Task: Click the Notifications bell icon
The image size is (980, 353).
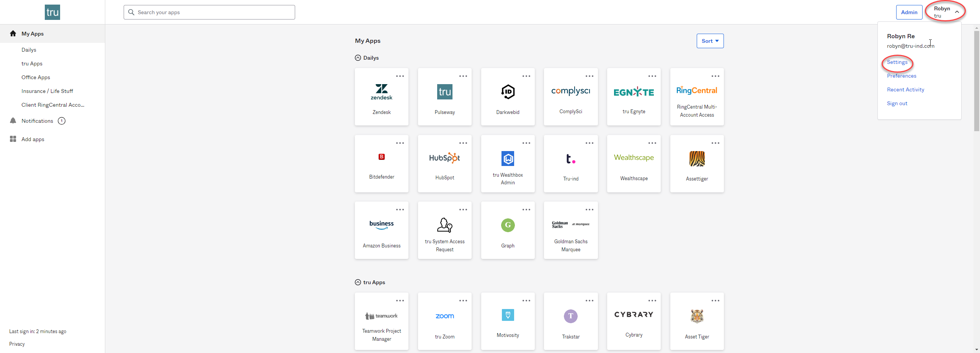Action: click(13, 121)
